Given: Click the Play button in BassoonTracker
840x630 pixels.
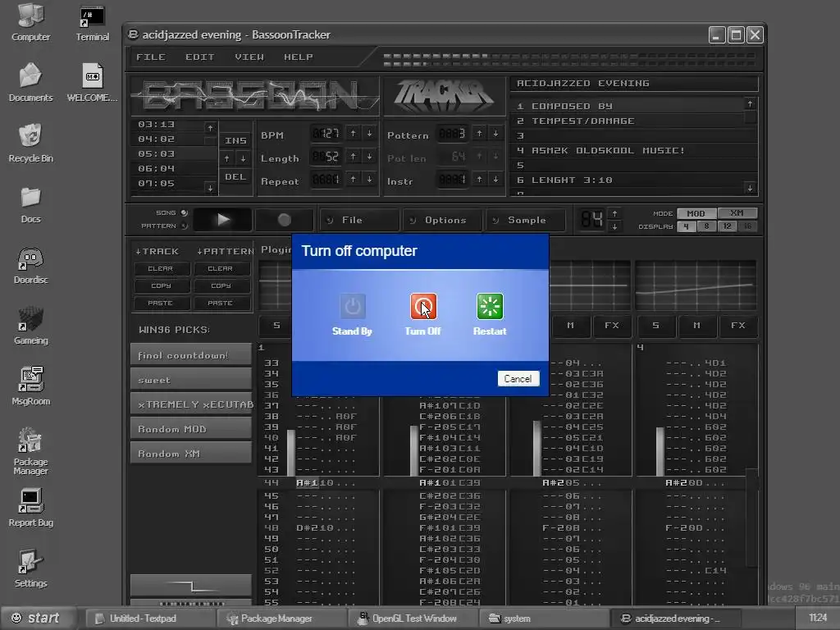Looking at the screenshot, I should 223,220.
